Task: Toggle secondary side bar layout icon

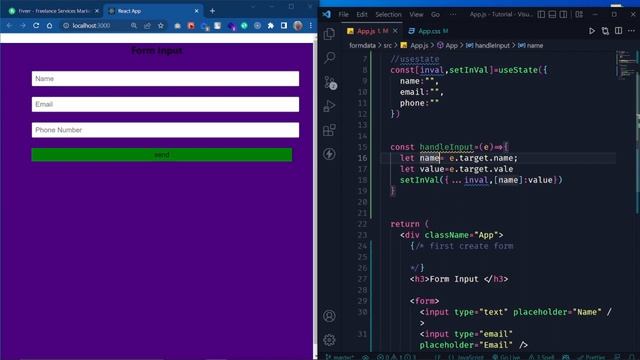Action: [563, 15]
